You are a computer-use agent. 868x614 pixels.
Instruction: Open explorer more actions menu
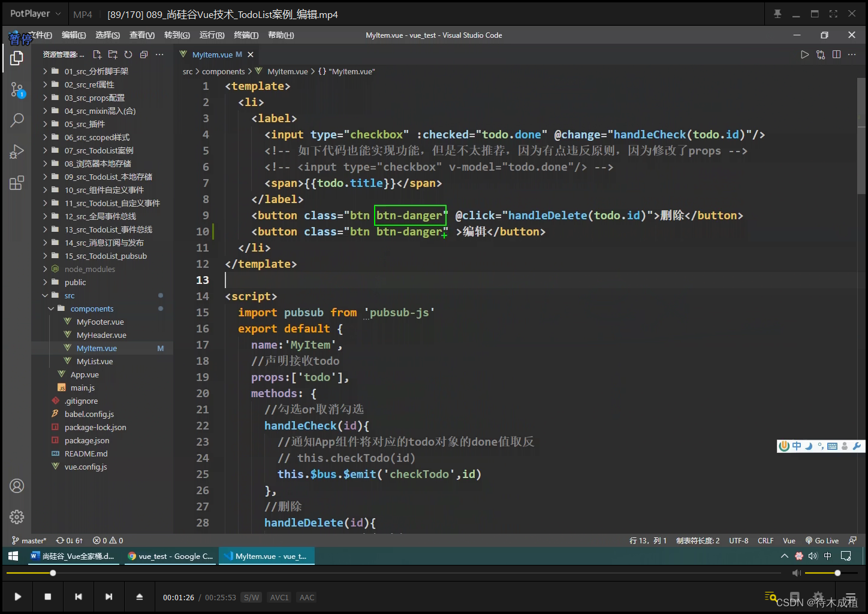159,55
